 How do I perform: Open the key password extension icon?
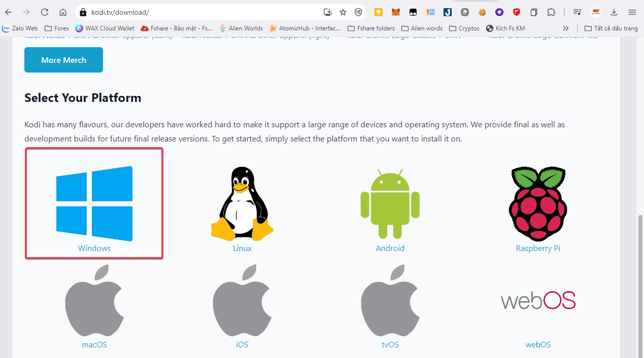click(430, 12)
